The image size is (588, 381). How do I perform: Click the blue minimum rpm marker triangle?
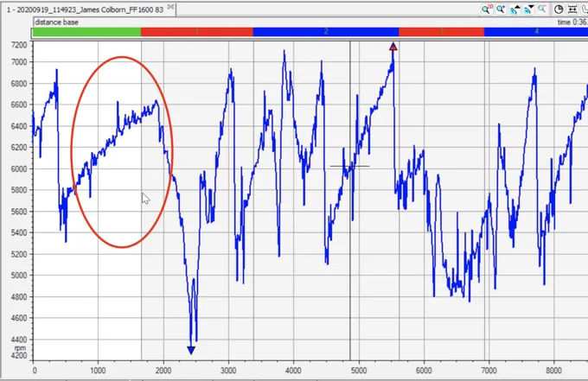coord(191,350)
